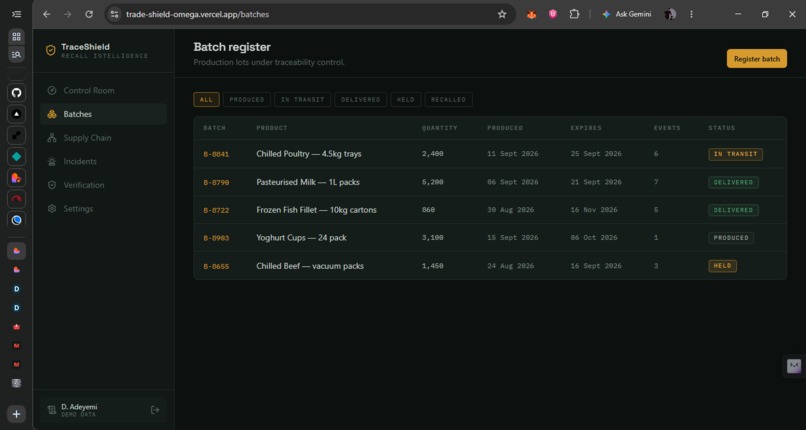Click the PRODUCED badge on Yoghurt Cups row
The width and height of the screenshot is (806, 430).
click(x=731, y=238)
